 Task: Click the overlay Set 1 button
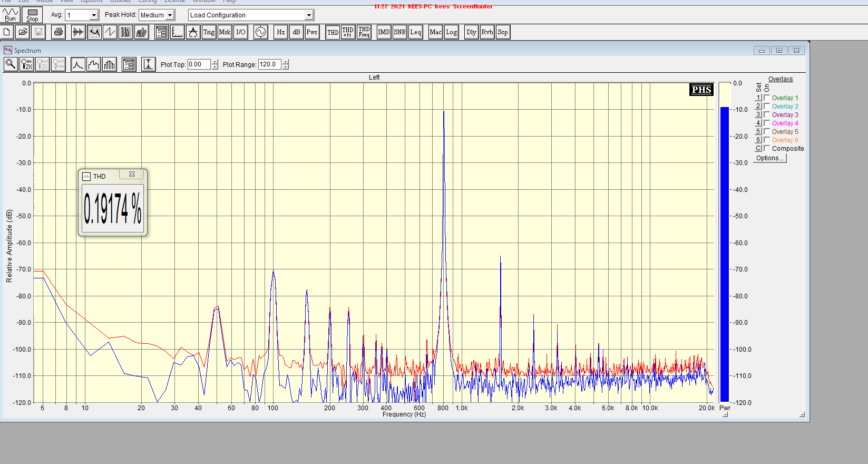click(x=758, y=98)
